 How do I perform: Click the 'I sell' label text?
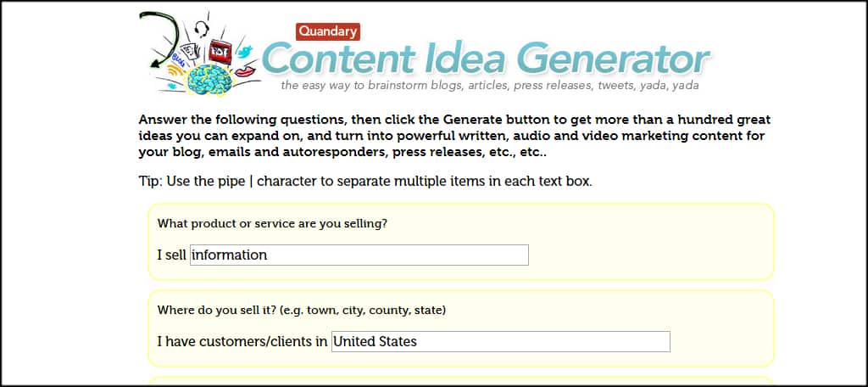pyautogui.click(x=171, y=255)
